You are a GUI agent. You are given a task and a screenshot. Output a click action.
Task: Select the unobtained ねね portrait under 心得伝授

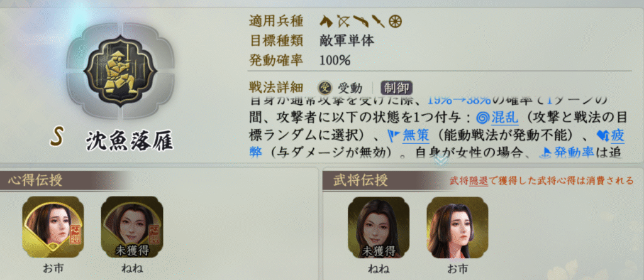(132, 227)
